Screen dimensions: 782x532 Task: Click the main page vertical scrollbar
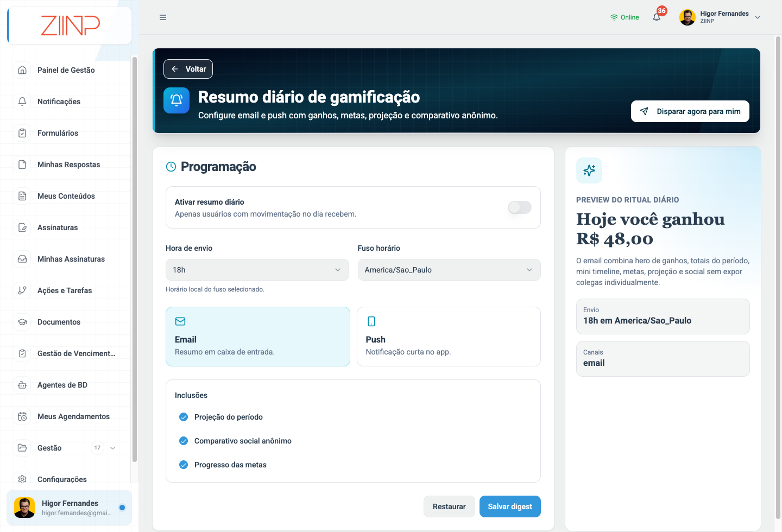click(x=778, y=277)
